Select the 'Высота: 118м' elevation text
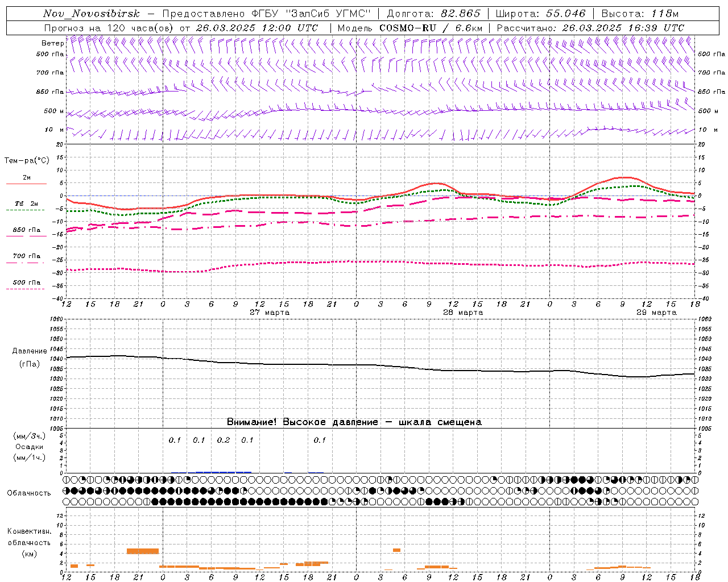Image resolution: width=728 pixels, height=582 pixels. (x=640, y=14)
